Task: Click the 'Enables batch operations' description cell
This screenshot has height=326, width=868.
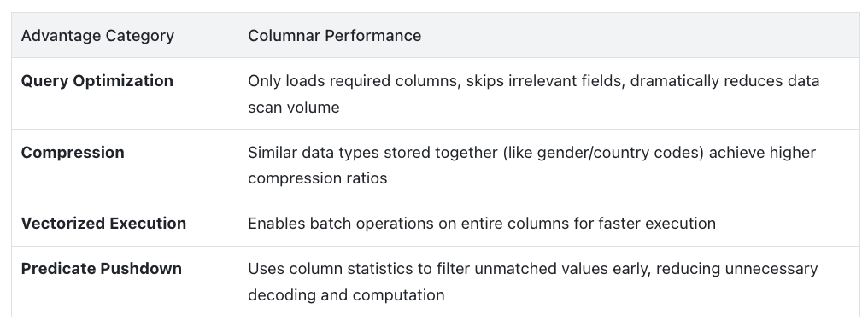Action: click(x=548, y=224)
